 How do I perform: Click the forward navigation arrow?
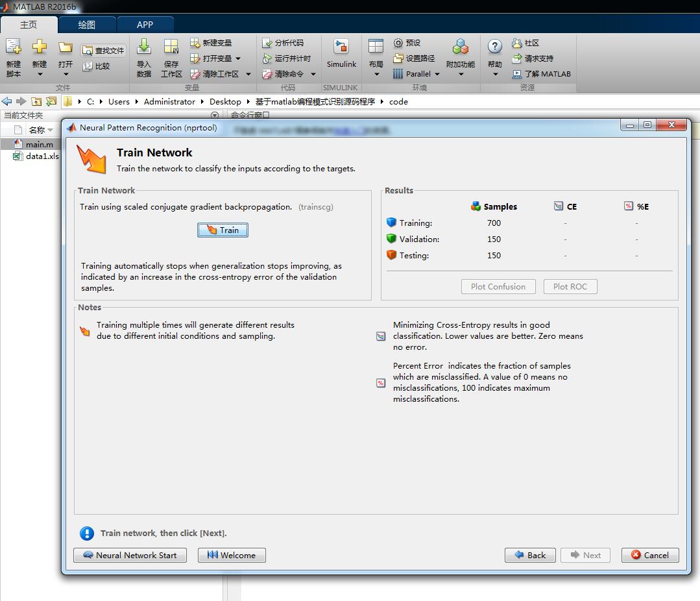(x=21, y=101)
